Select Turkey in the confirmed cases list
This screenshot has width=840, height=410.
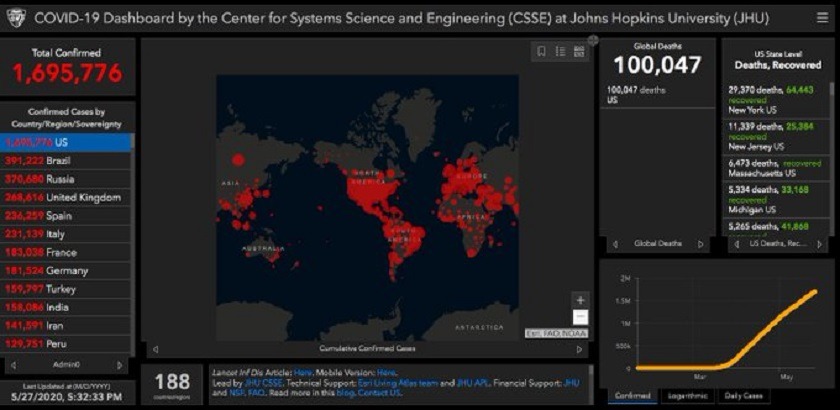(x=66, y=289)
